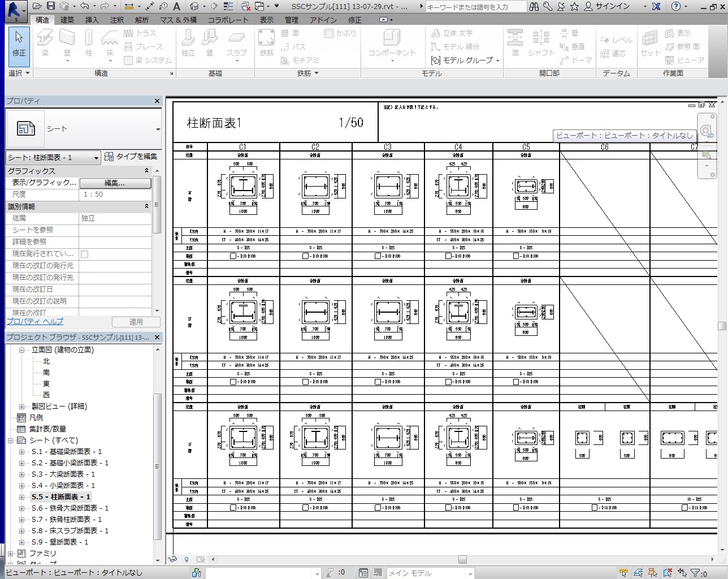Image resolution: width=728 pixels, height=579 pixels.
Task: Click the worksets icon on the status bar
Action: 197,573
